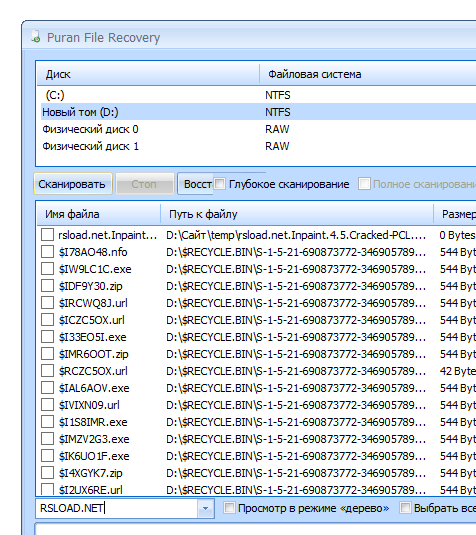Check the $IRCWQ8J.url file checkbox
476x535 pixels.
pos(47,303)
